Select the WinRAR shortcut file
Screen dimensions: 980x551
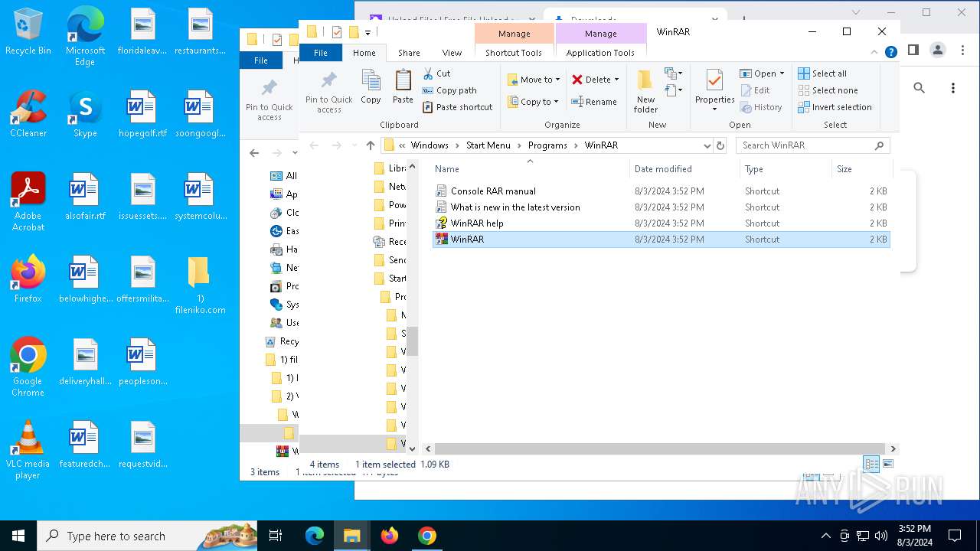661,240
